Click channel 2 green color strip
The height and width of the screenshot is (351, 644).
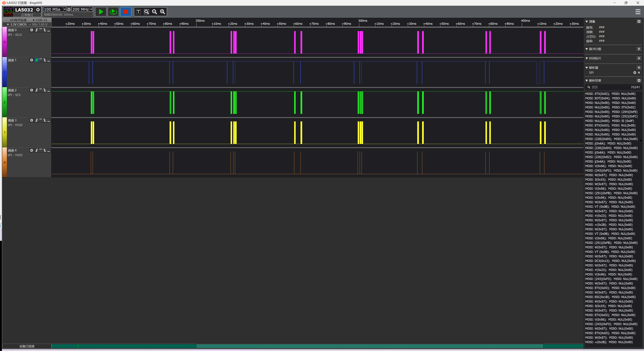pyautogui.click(x=5, y=102)
